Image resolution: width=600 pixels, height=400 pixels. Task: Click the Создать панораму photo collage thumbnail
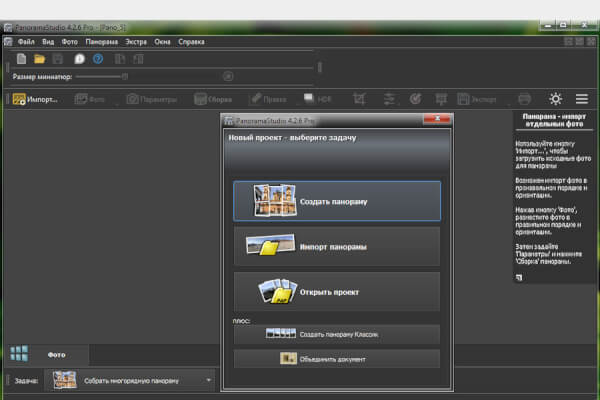275,201
